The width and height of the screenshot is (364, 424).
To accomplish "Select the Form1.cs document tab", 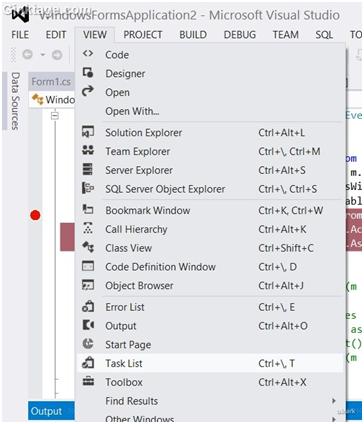I will 51,82.
